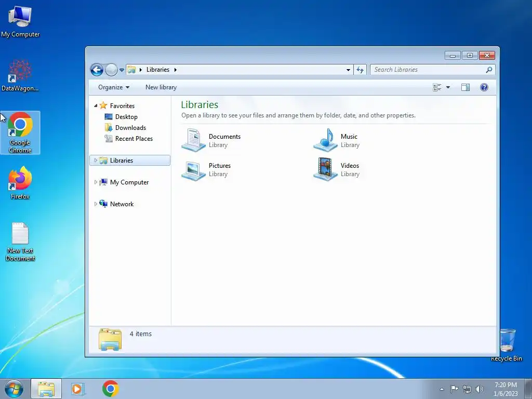Screen dimensions: 532x399
Task: Launch Windows Media Player from taskbar
Action: point(77,389)
